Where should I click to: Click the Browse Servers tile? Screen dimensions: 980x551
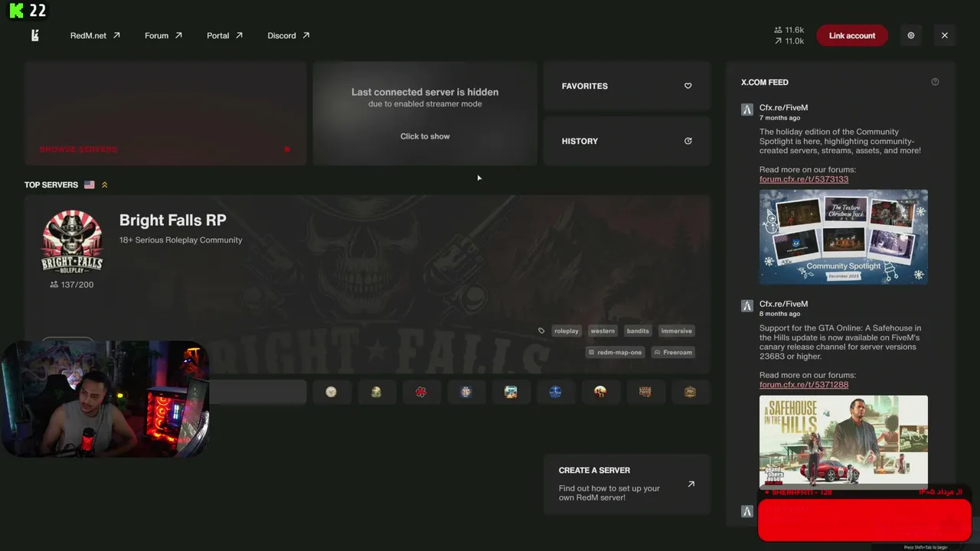tap(165, 113)
